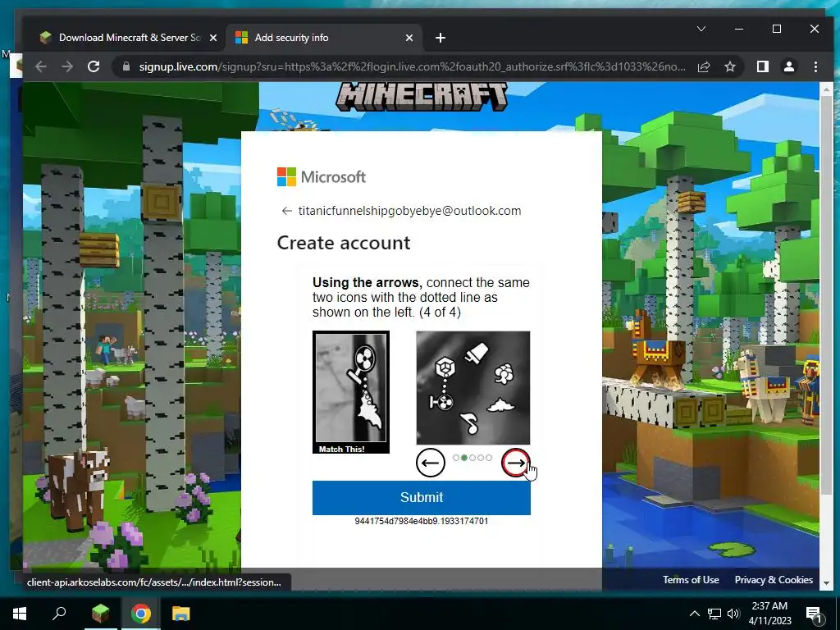Close the Add security info tab
840x630 pixels.
[409, 38]
